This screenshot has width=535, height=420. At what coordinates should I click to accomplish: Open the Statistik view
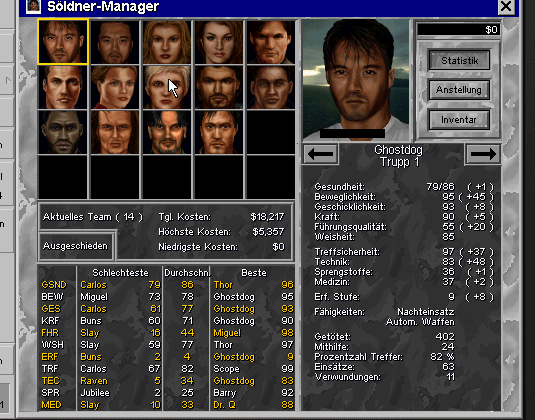[x=459, y=60]
